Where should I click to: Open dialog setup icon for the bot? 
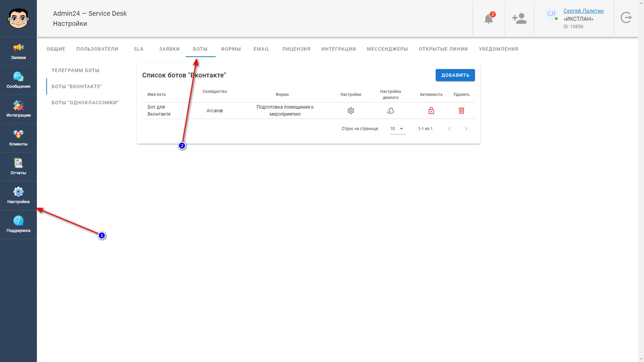coord(390,111)
